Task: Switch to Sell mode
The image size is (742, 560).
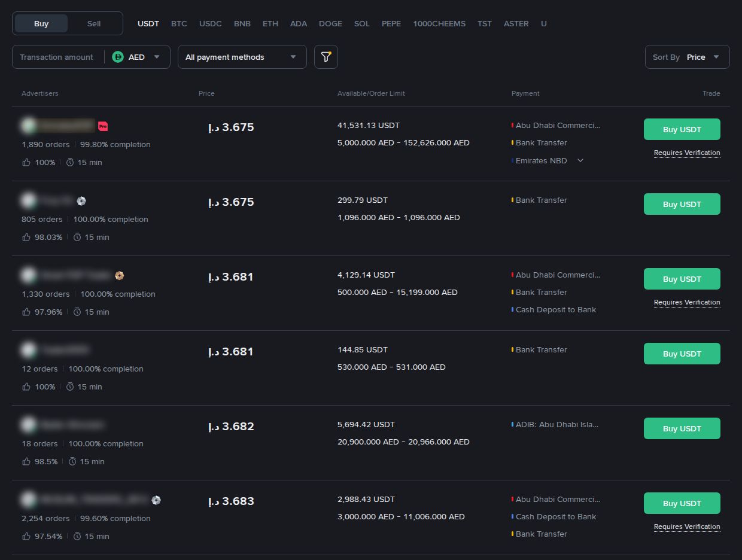Action: click(94, 23)
